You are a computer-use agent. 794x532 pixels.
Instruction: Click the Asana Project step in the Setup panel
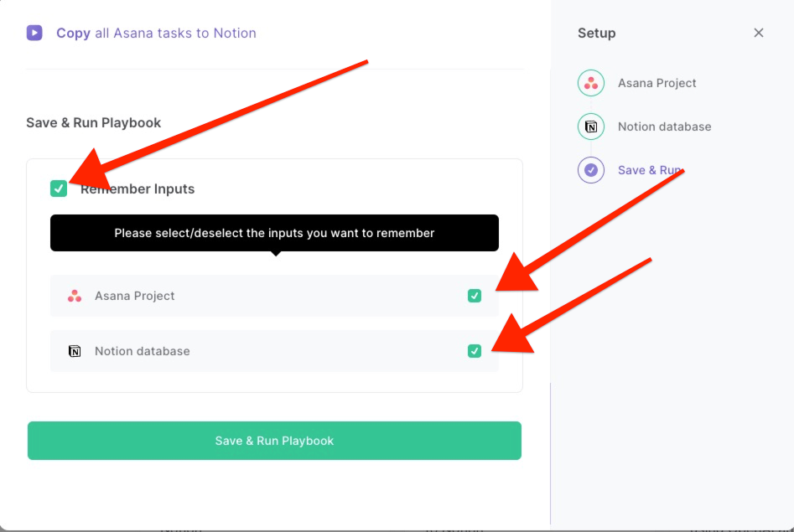tap(656, 83)
